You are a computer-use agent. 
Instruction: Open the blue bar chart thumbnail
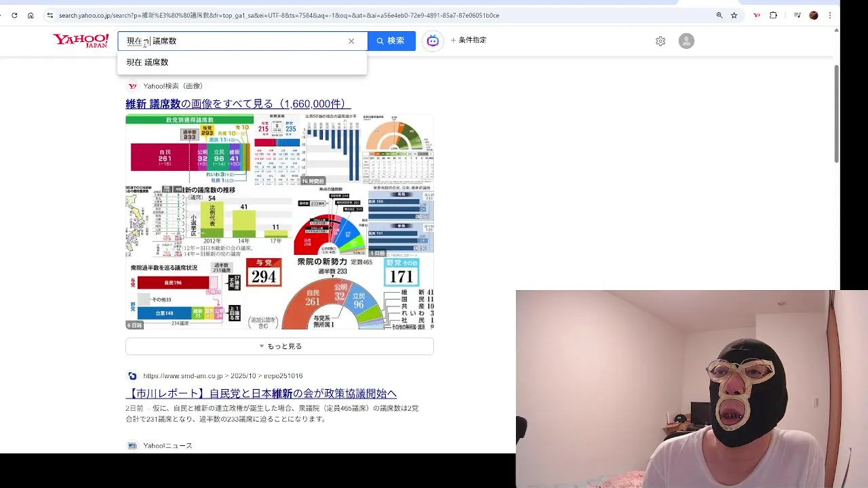point(332,149)
